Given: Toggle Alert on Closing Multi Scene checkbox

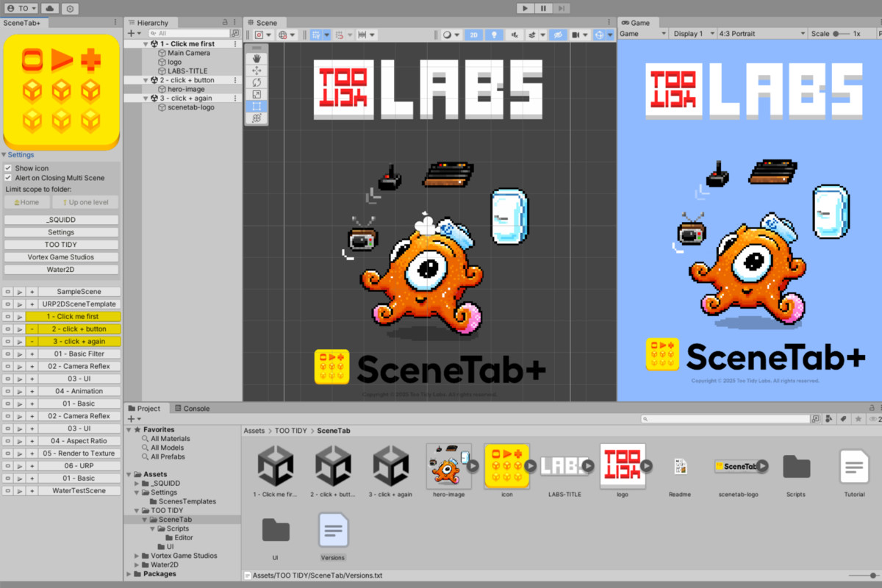Looking at the screenshot, I should click(x=8, y=178).
